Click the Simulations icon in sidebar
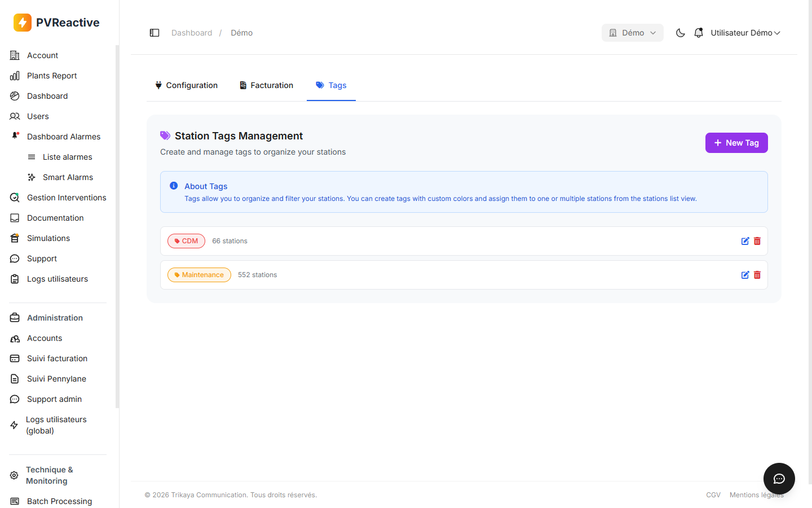 [15, 238]
